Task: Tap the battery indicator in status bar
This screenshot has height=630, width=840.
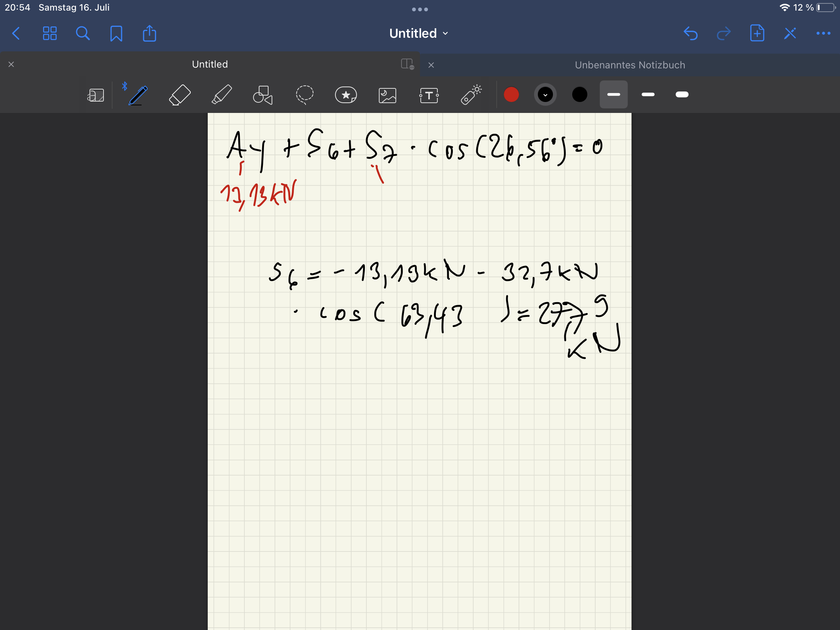Action: [x=826, y=8]
